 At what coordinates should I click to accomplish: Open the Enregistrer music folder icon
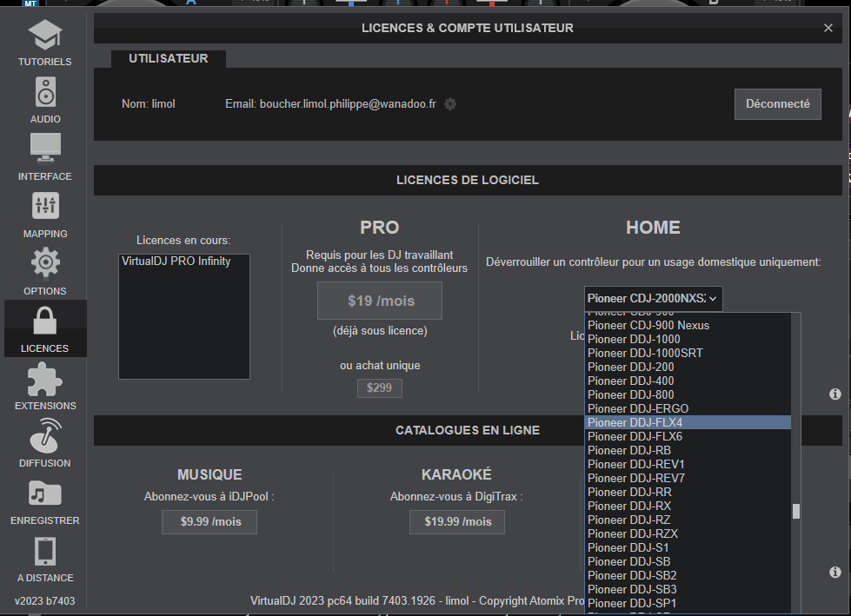(45, 493)
